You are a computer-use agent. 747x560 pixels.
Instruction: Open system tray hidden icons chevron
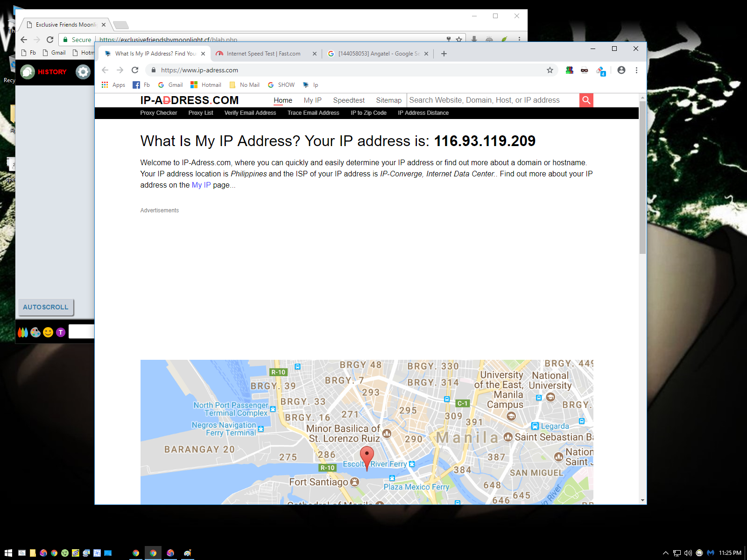(x=666, y=553)
